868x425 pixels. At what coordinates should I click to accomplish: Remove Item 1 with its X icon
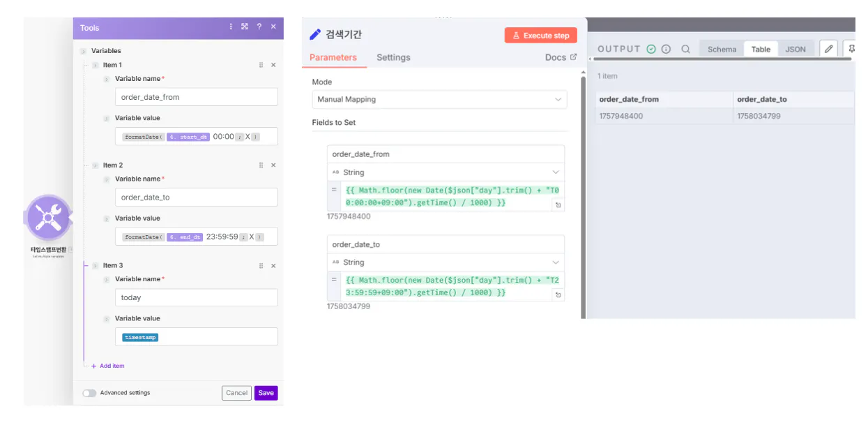point(273,65)
